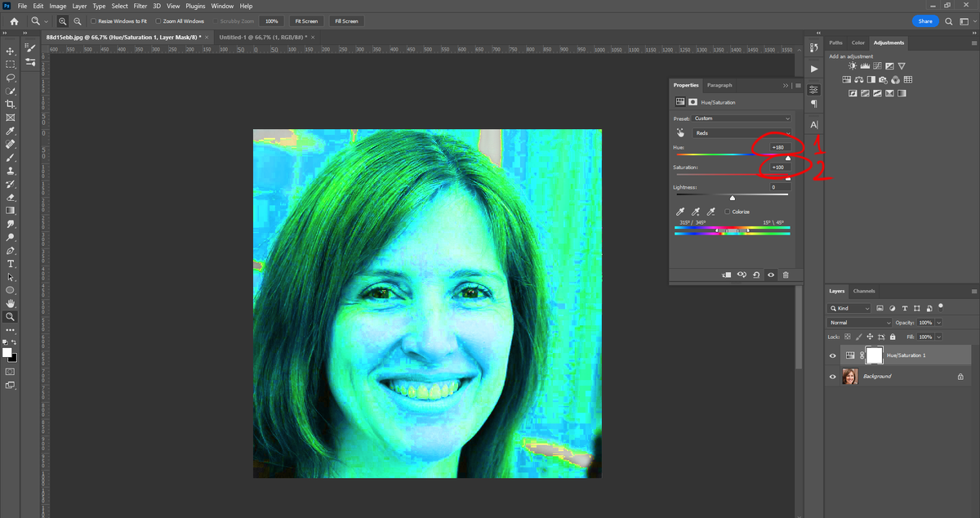Reset adjustment to defaults icon in Properties
Image resolution: width=980 pixels, height=518 pixels.
click(756, 275)
